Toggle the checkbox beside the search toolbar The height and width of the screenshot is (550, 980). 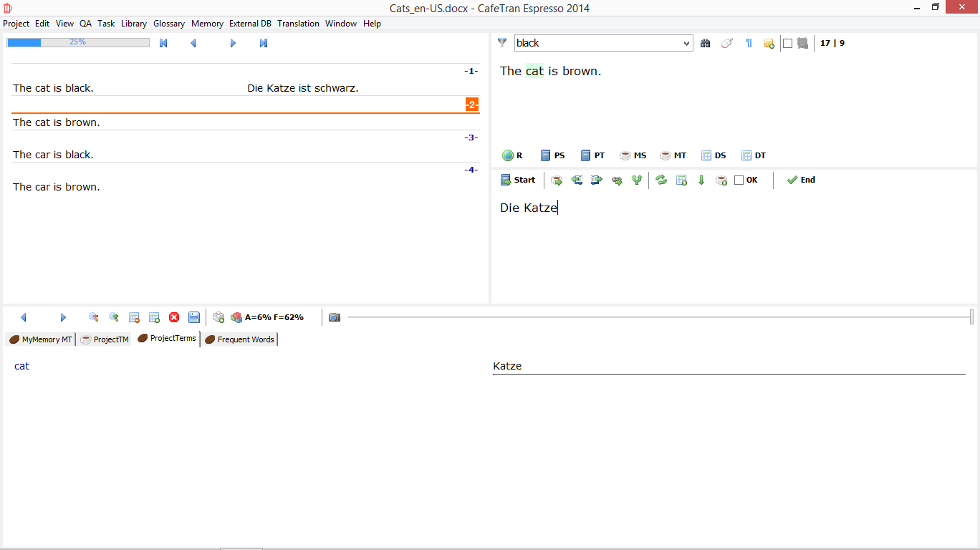[x=787, y=43]
